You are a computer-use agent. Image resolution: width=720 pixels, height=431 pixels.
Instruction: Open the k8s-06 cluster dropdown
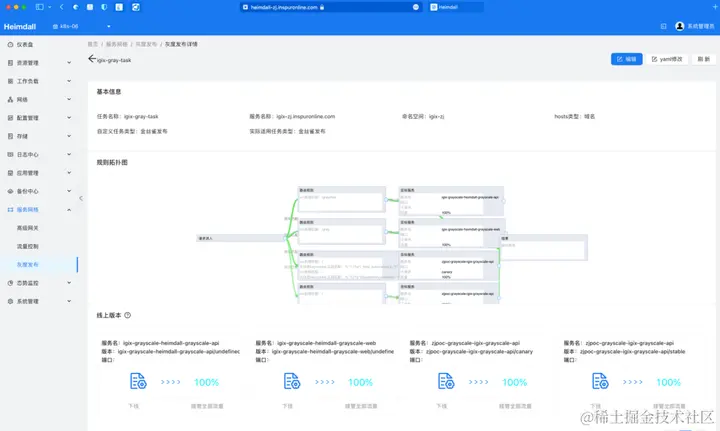[81, 26]
